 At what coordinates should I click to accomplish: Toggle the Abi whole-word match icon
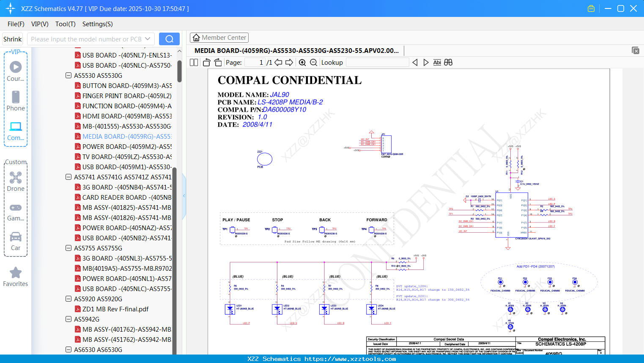tap(437, 63)
